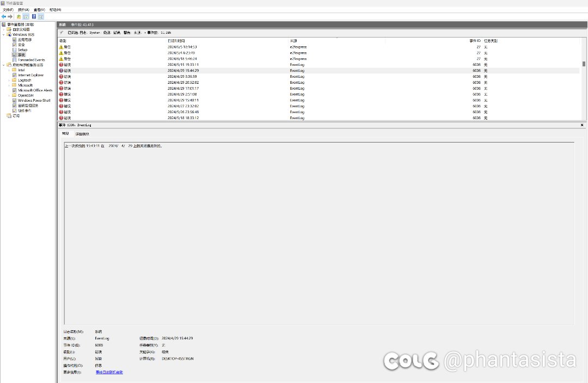
Task: Click the Windows 日志 folder icon
Action: [x=9, y=34]
